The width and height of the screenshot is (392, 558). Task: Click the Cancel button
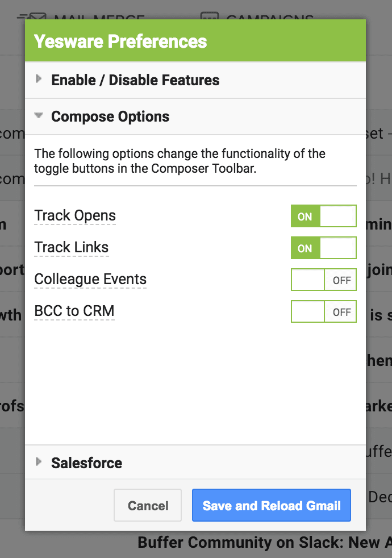pos(148,505)
